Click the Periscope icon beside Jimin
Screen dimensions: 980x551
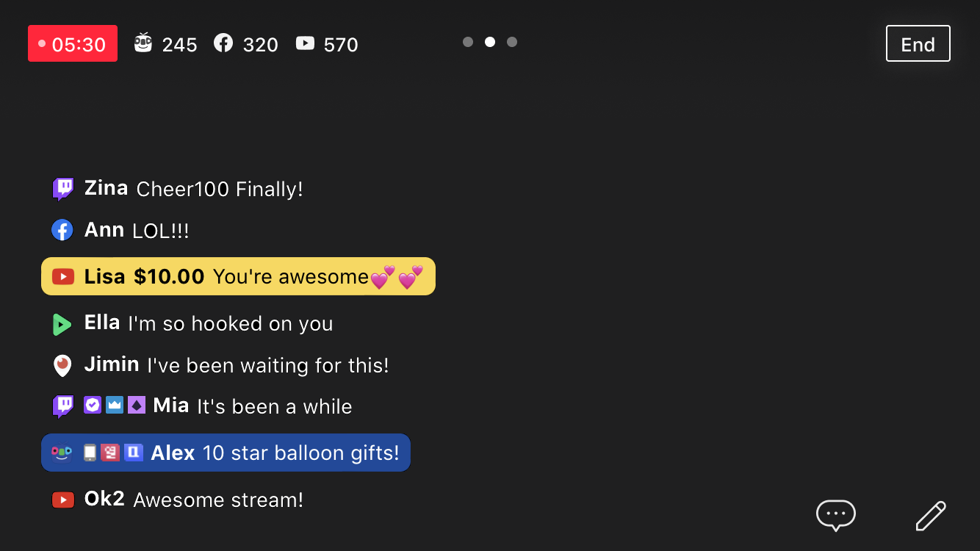click(x=62, y=365)
